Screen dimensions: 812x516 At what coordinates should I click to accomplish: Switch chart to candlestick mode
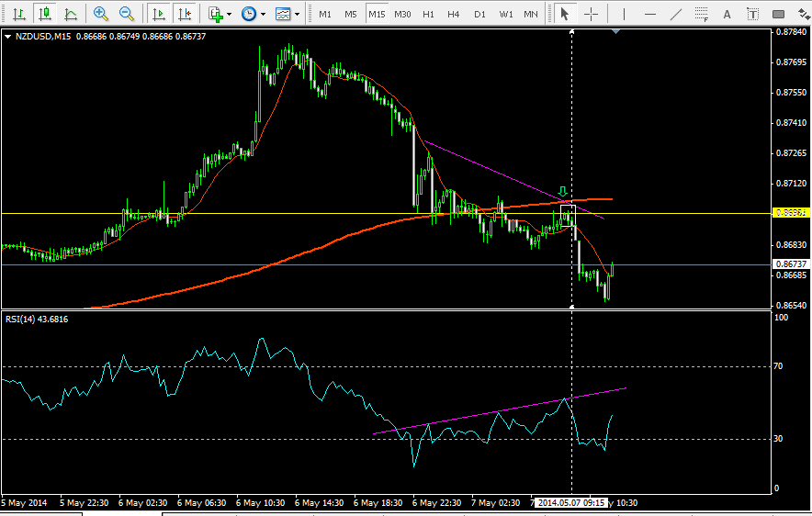45,14
